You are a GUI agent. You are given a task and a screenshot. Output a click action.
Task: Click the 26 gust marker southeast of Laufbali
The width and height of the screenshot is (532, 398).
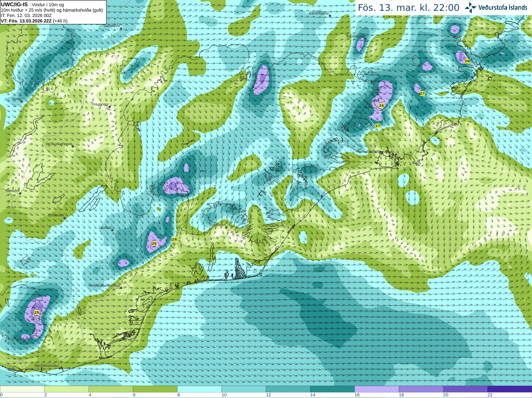[154, 243]
